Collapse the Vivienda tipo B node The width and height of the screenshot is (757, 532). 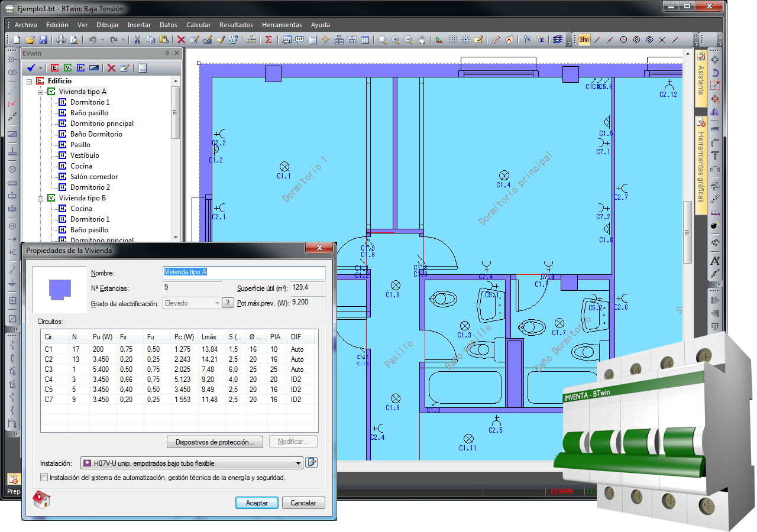click(40, 198)
